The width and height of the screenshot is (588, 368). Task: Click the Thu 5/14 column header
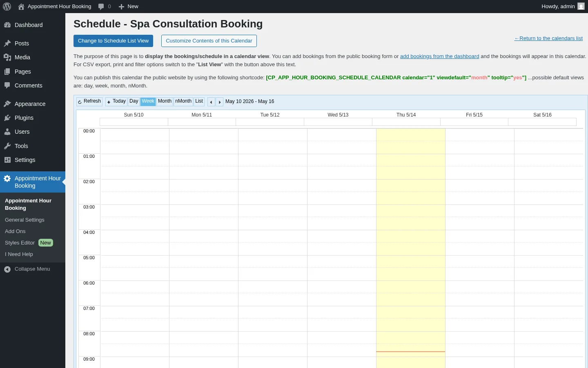(x=406, y=115)
